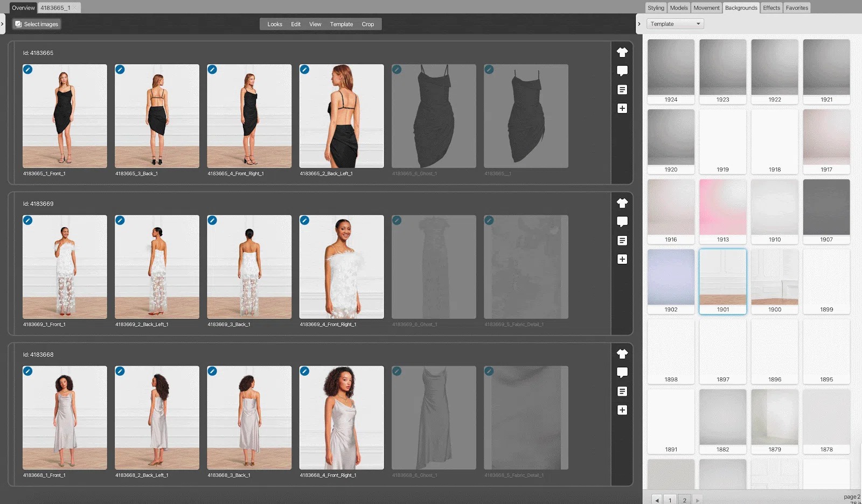Screen dimensions: 862x504
Task: Click the garment shirt icon for Id 4183665
Action: tap(622, 52)
